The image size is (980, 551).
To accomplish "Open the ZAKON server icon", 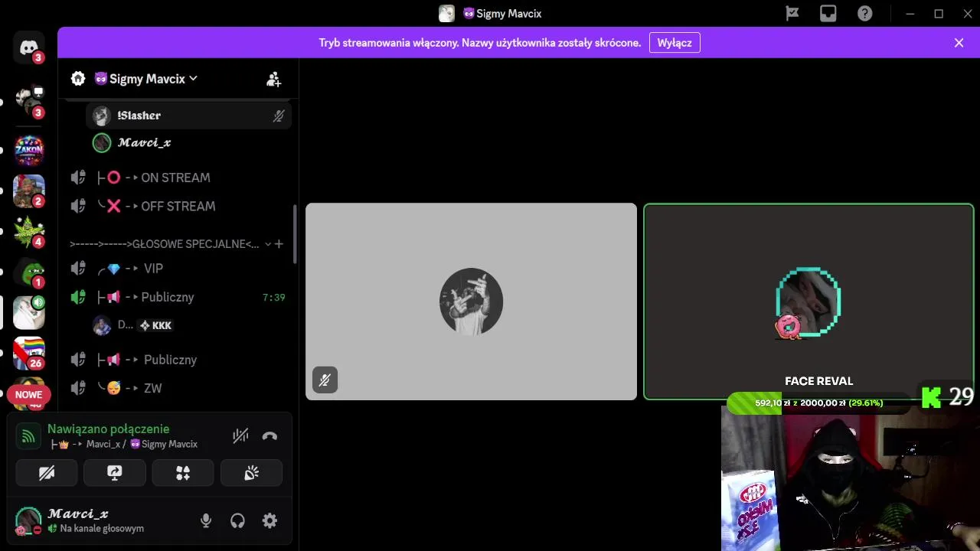I will click(29, 151).
